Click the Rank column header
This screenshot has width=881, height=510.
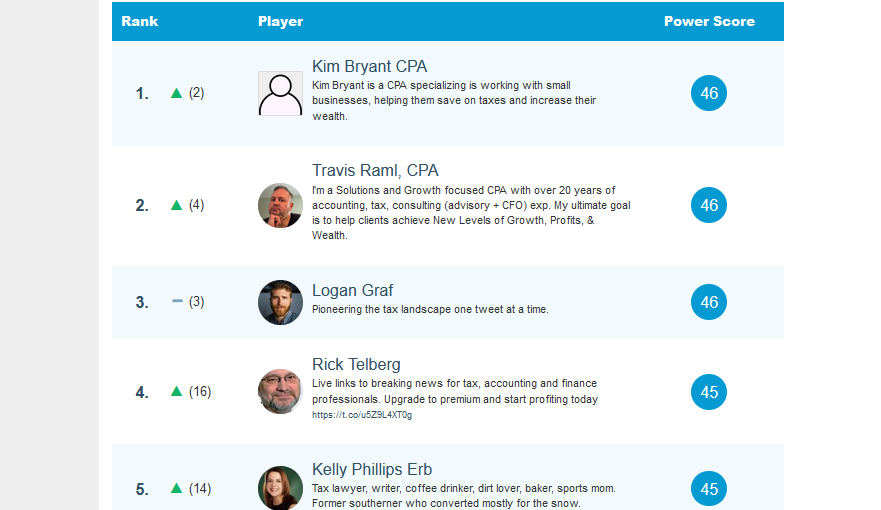pyautogui.click(x=140, y=21)
